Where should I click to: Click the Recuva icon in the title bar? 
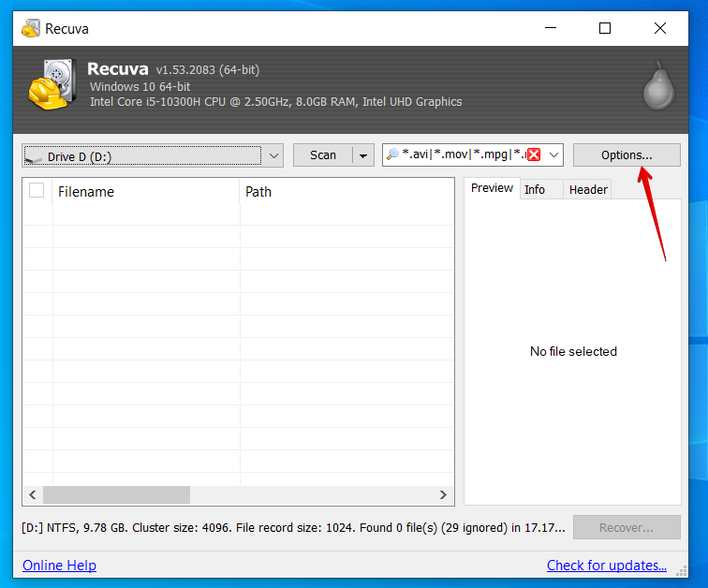coord(31,28)
